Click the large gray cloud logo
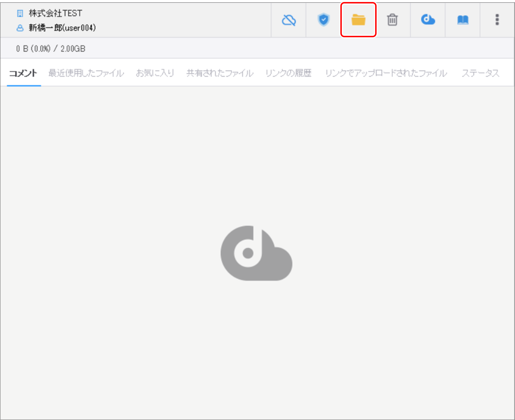Image resolution: width=515 pixels, height=420 pixels. click(x=256, y=253)
